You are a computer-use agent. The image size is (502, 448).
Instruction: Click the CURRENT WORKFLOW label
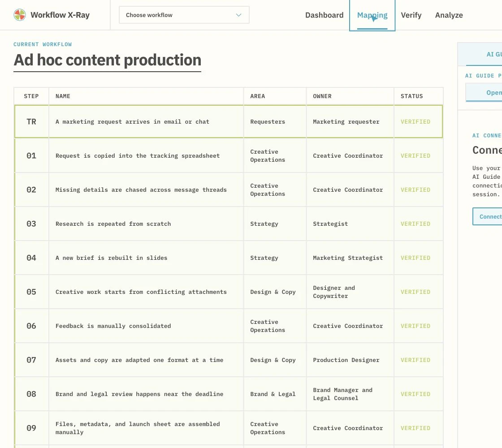43,44
